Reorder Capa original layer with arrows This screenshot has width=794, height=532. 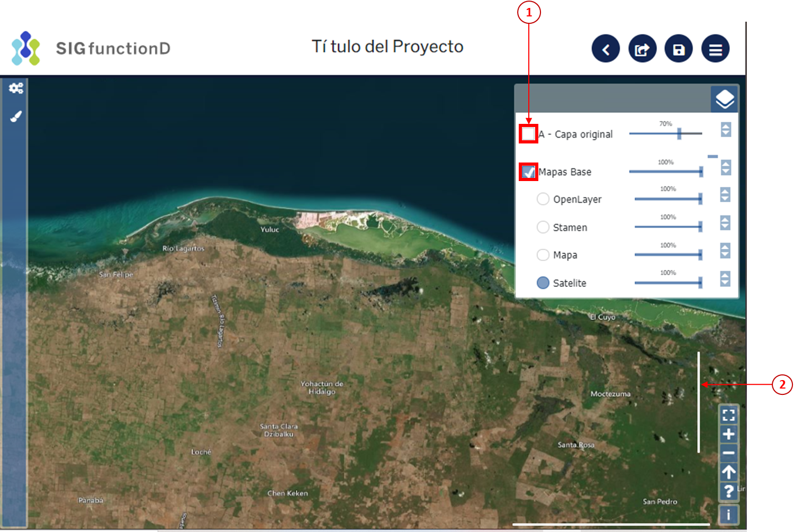coord(726,129)
